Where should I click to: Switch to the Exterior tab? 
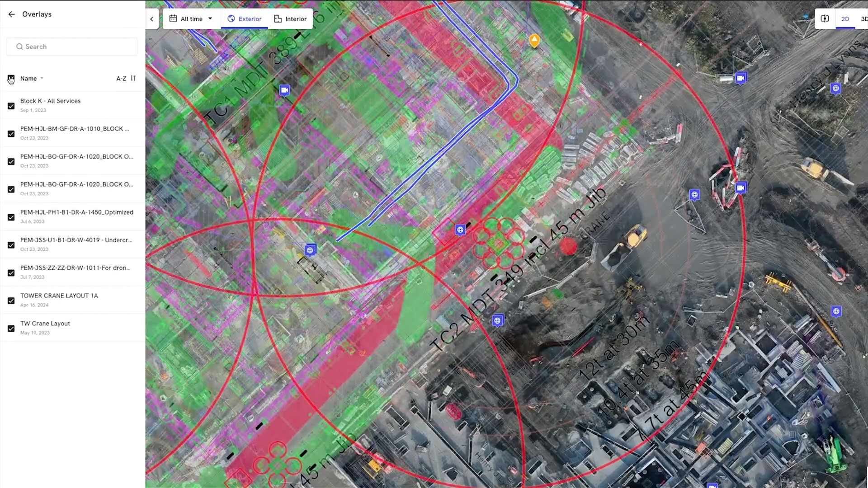(245, 19)
